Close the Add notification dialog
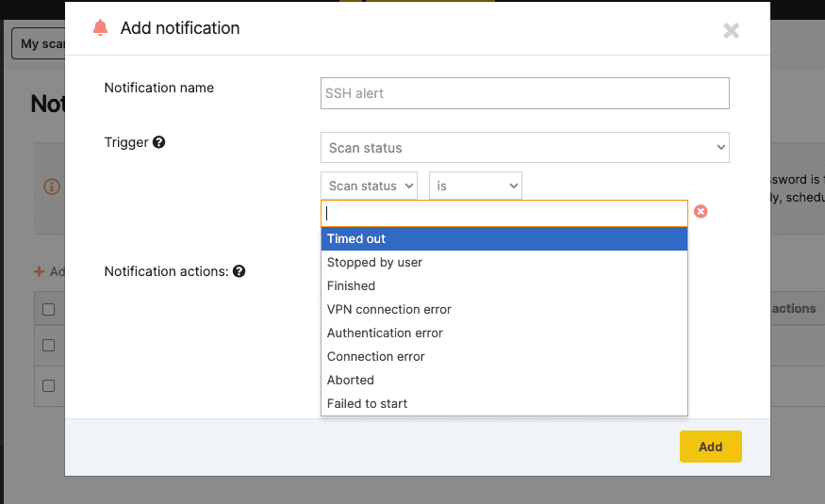Viewport: 825px width, 504px height. [x=731, y=30]
